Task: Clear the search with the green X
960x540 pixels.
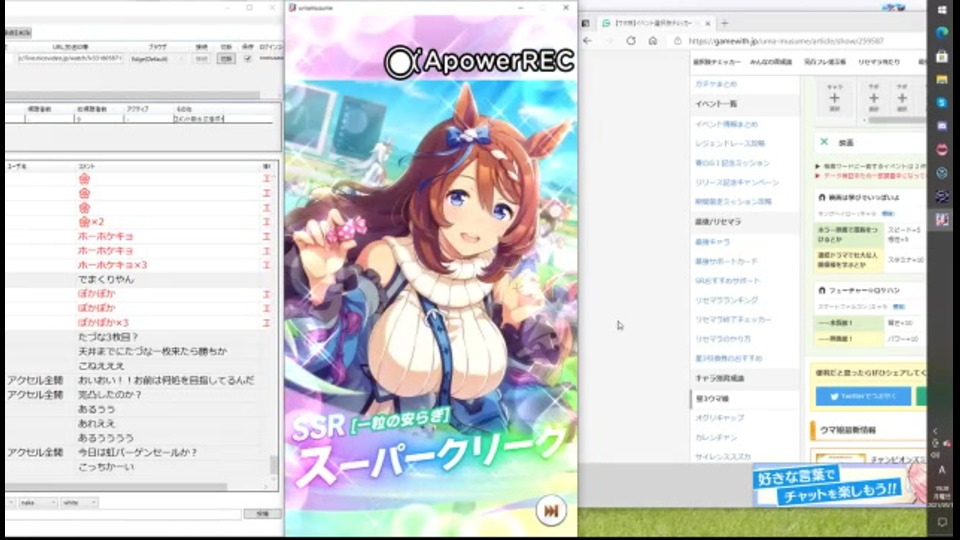Action: [x=824, y=142]
